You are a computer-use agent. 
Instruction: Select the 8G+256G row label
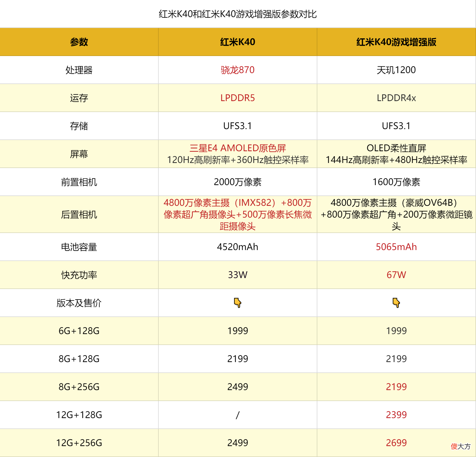[x=79, y=387]
